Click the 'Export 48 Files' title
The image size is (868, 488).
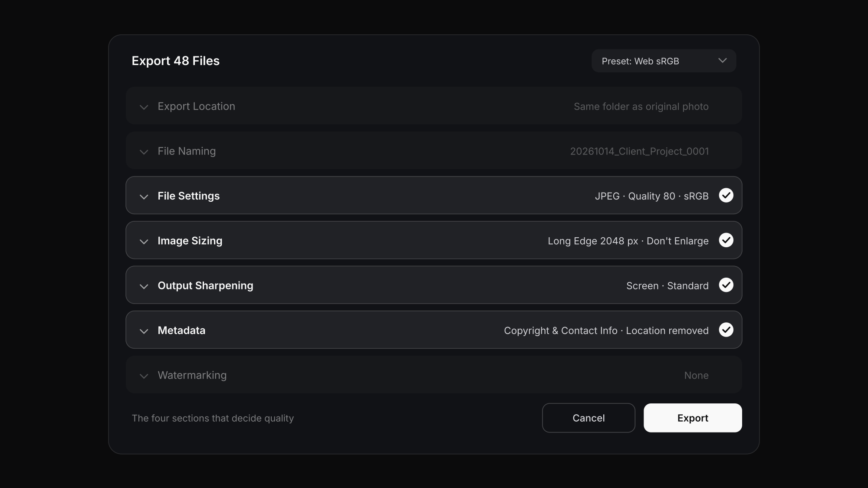175,61
